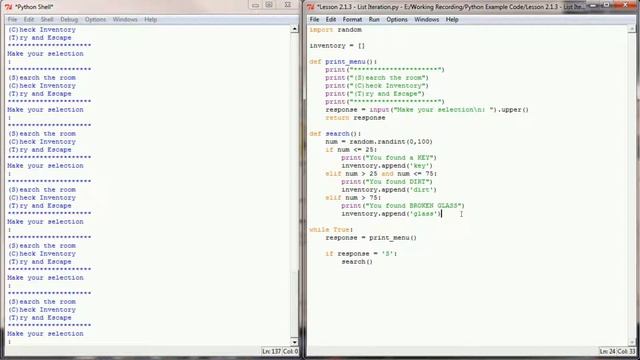This screenshot has height=360, width=640.
Task: Open Shell menu in Python Shell window
Action: click(47, 20)
